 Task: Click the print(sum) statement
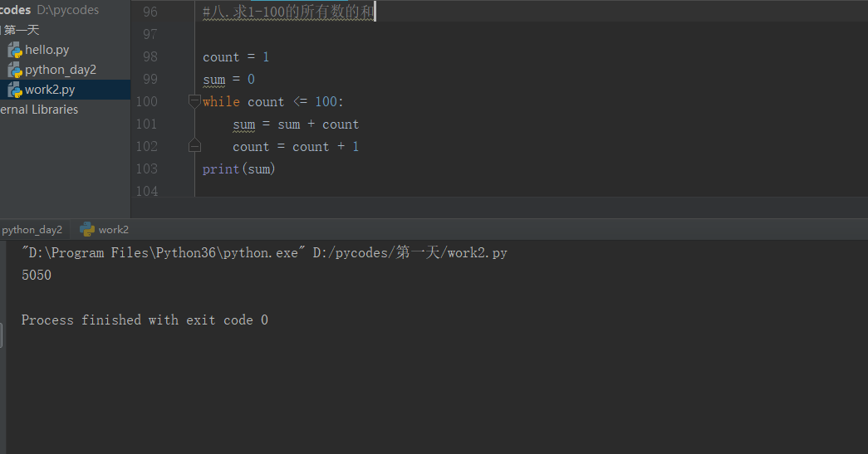click(238, 169)
